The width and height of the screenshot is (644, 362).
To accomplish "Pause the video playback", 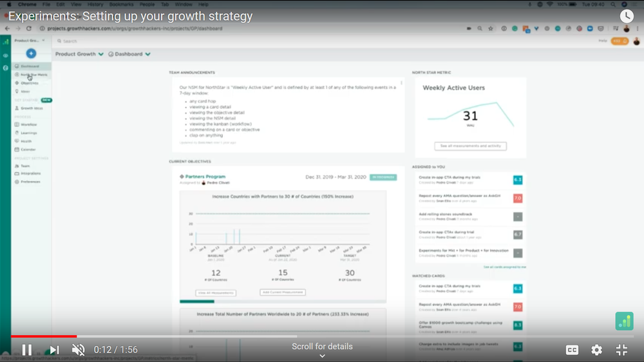I will 27,350.
